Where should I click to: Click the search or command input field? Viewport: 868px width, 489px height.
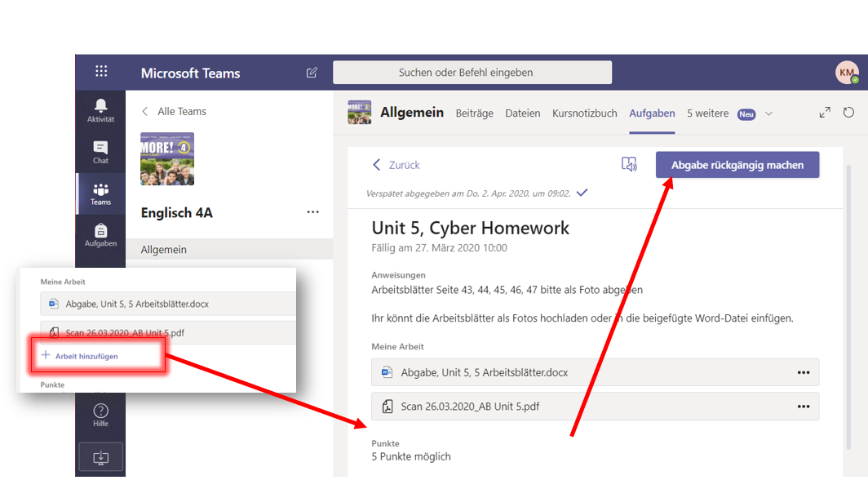pos(472,73)
